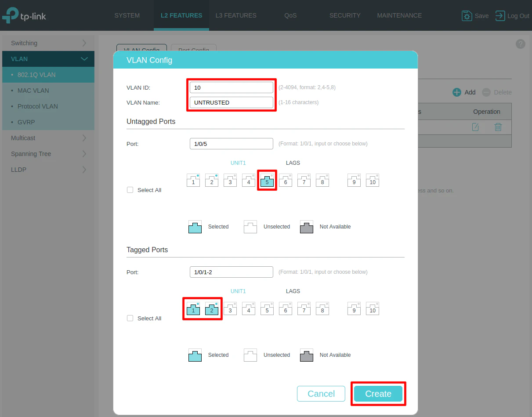532x417 pixels.
Task: Expand the Spanning Tree sidebar section
Action: pos(48,154)
